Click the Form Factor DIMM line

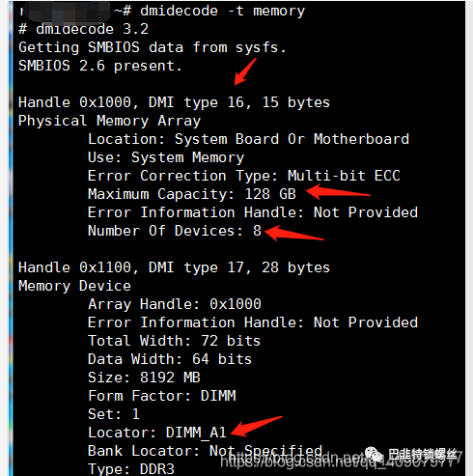[162, 396]
